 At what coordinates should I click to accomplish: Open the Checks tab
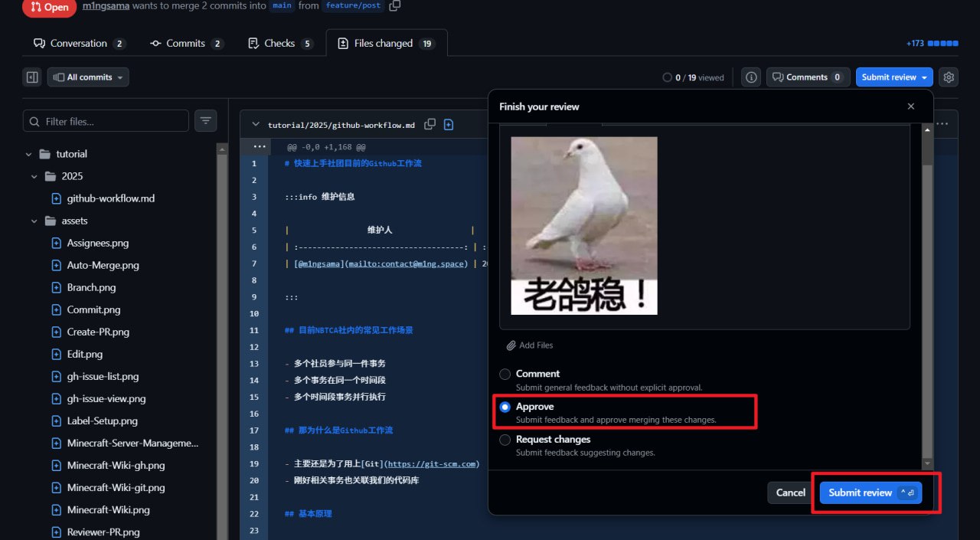point(279,44)
